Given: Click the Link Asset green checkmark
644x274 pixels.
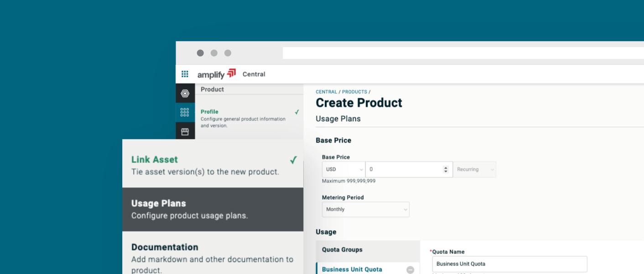Looking at the screenshot, I should point(293,160).
